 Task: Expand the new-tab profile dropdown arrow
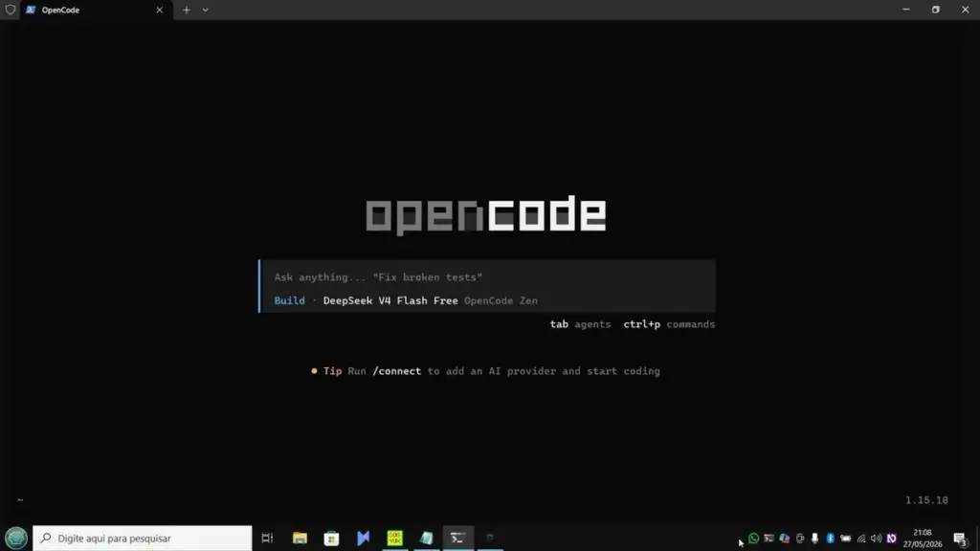click(205, 10)
